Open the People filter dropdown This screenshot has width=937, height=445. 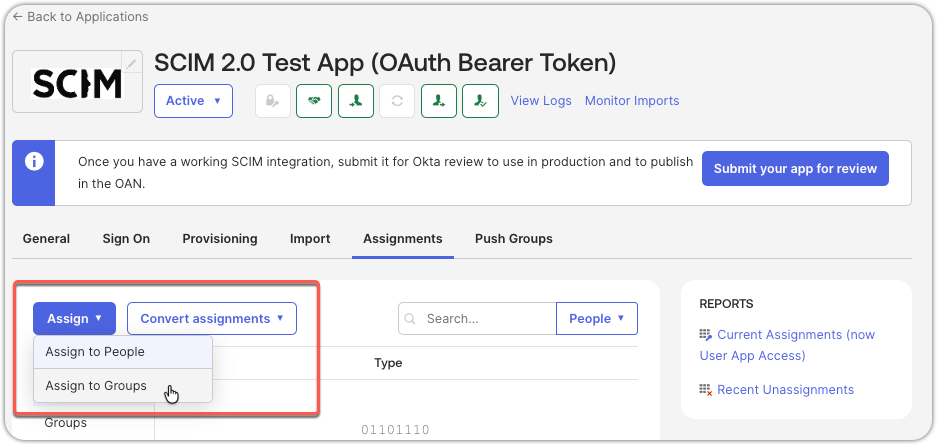pyautogui.click(x=597, y=318)
